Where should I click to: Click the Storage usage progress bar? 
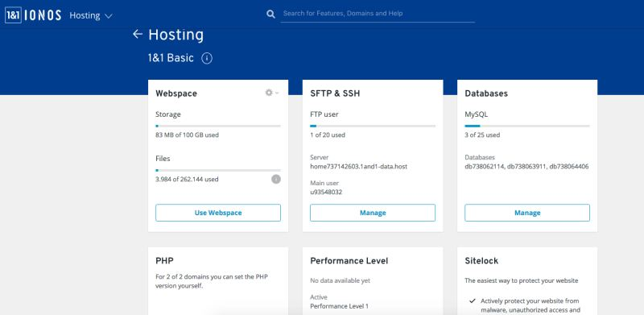(218, 126)
